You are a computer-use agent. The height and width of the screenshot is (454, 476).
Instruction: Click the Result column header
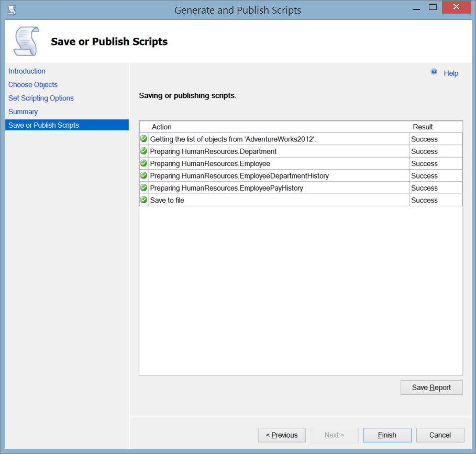pos(423,127)
